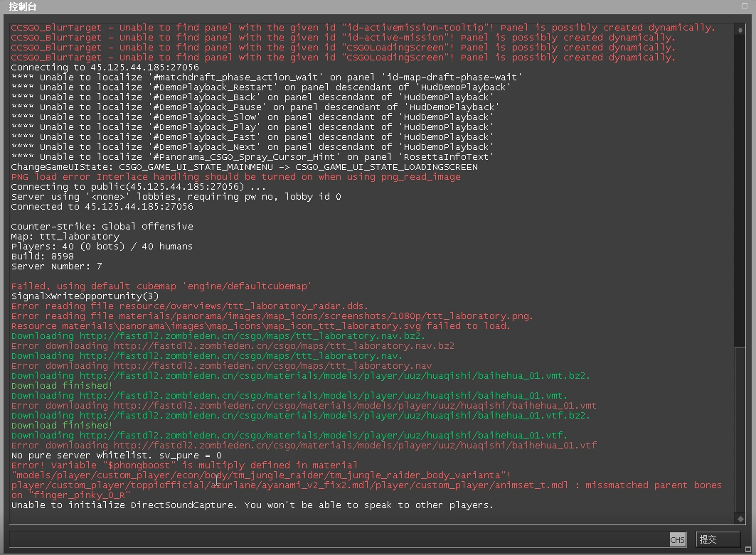This screenshot has width=756, height=555.
Task: Click the "SignalXWriteOpportunity(3)" line
Action: [85, 296]
